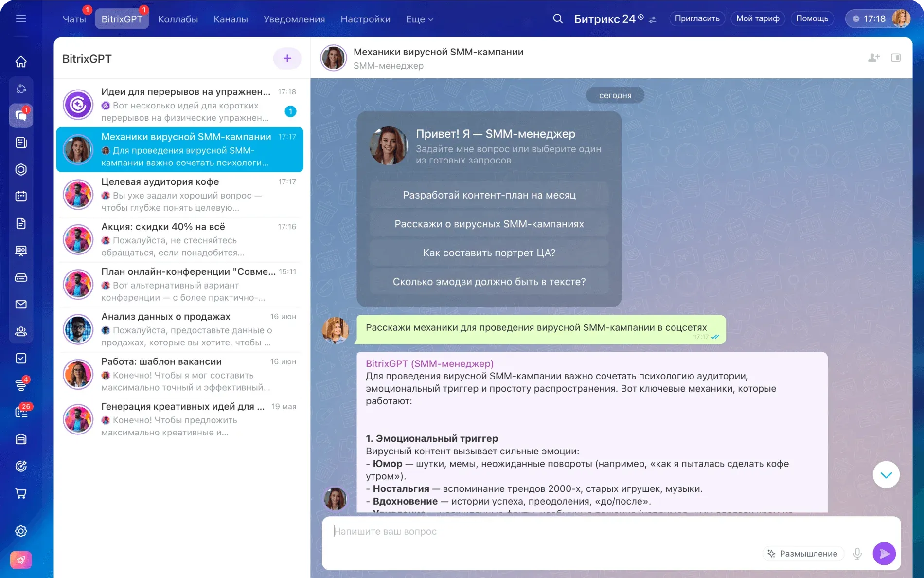924x578 pixels.
Task: Open the hamburger main menu
Action: 21,19
